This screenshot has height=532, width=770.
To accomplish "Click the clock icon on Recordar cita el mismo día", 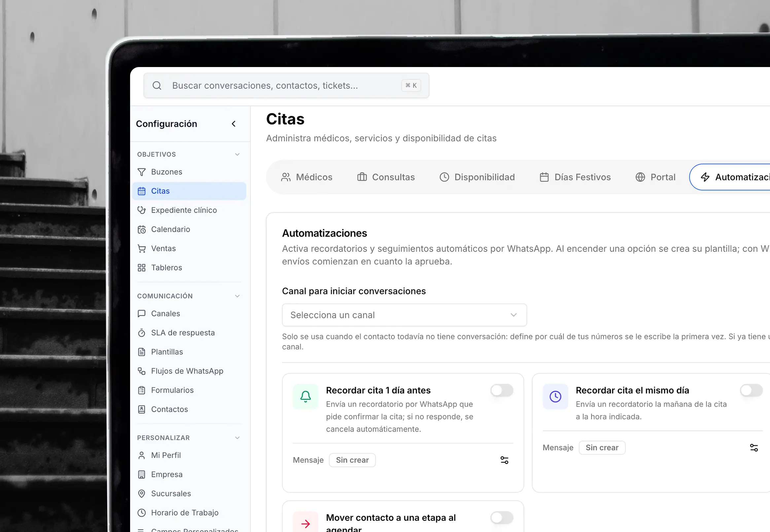I will pyautogui.click(x=555, y=397).
